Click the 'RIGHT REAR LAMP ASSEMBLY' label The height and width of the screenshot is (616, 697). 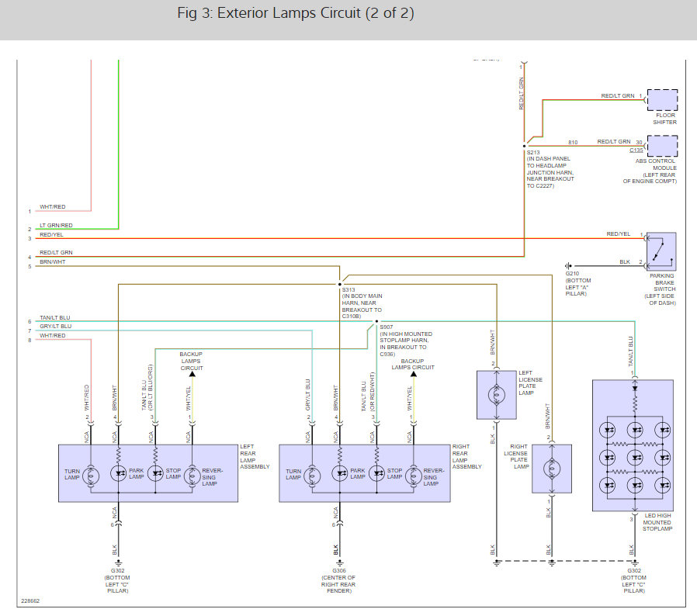[x=466, y=456]
